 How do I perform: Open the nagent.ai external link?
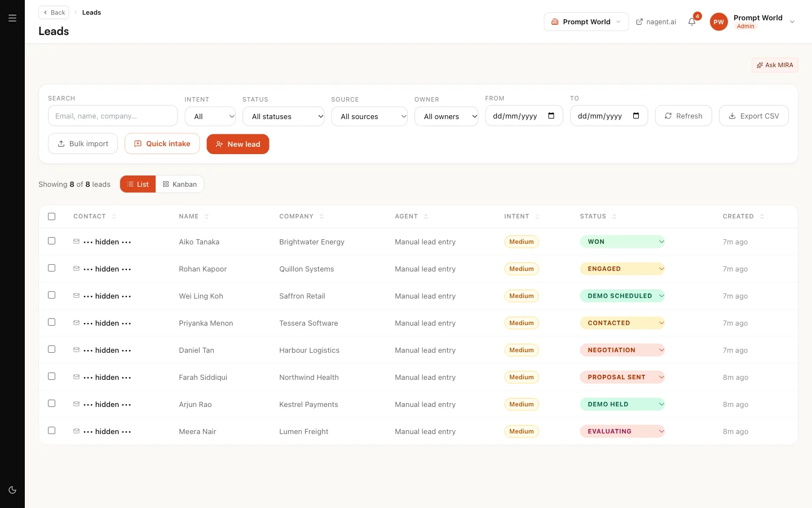(656, 22)
